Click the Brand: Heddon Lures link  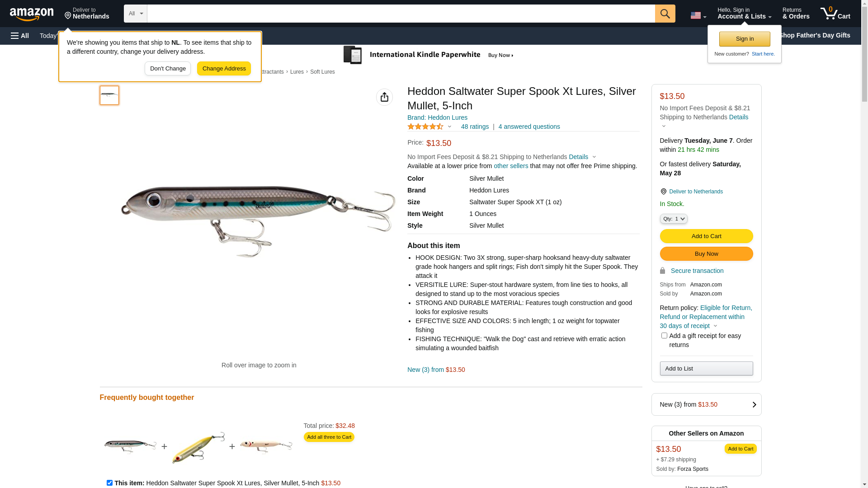coord(437,117)
